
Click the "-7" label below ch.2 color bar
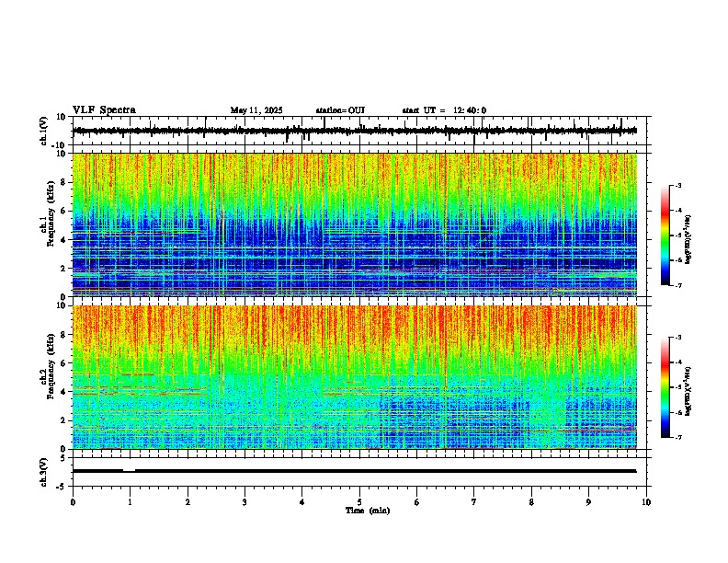point(677,437)
